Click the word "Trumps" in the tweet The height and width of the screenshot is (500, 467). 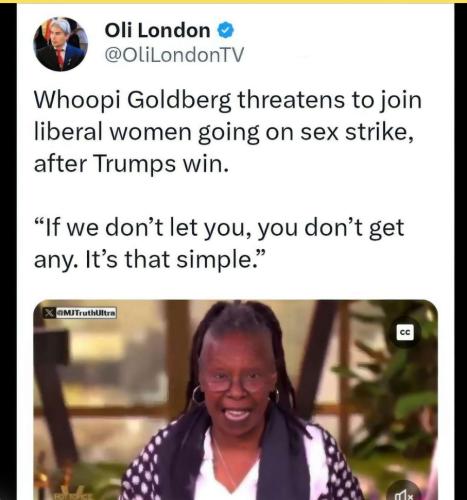134,164
